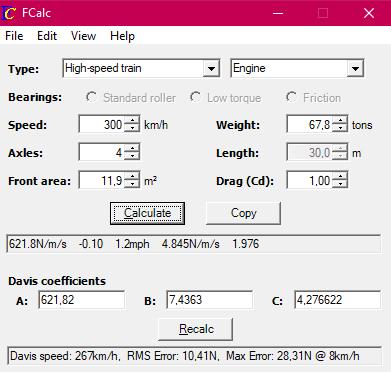
Task: Click the Speed value field showing 300
Action: pyautogui.click(x=101, y=125)
